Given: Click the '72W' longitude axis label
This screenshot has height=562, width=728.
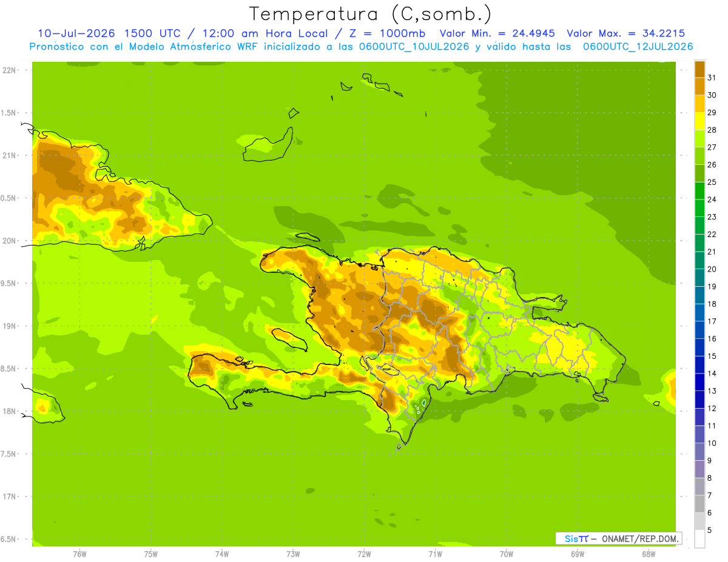Looking at the screenshot, I should 364,554.
